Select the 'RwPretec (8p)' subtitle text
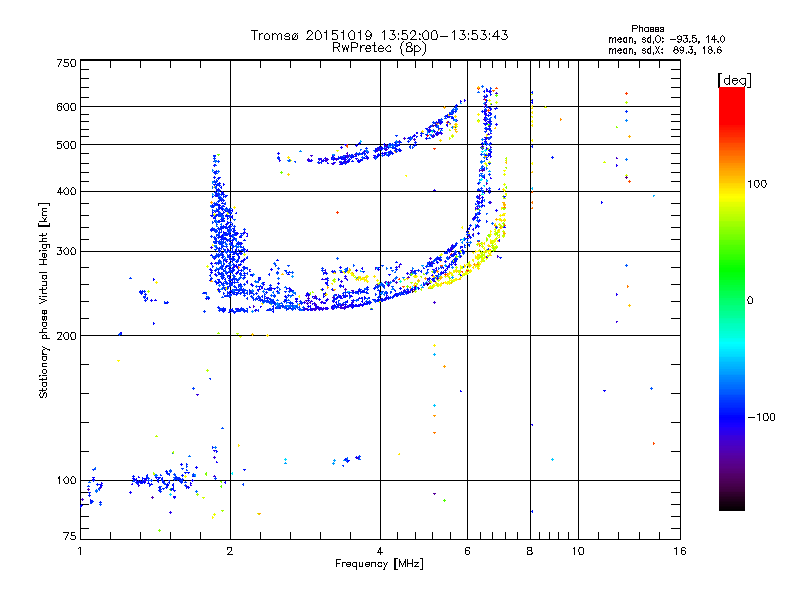The height and width of the screenshot is (600, 800). click(379, 48)
